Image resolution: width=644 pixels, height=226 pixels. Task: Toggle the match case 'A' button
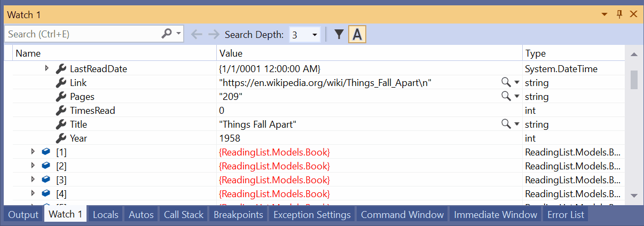(x=357, y=35)
